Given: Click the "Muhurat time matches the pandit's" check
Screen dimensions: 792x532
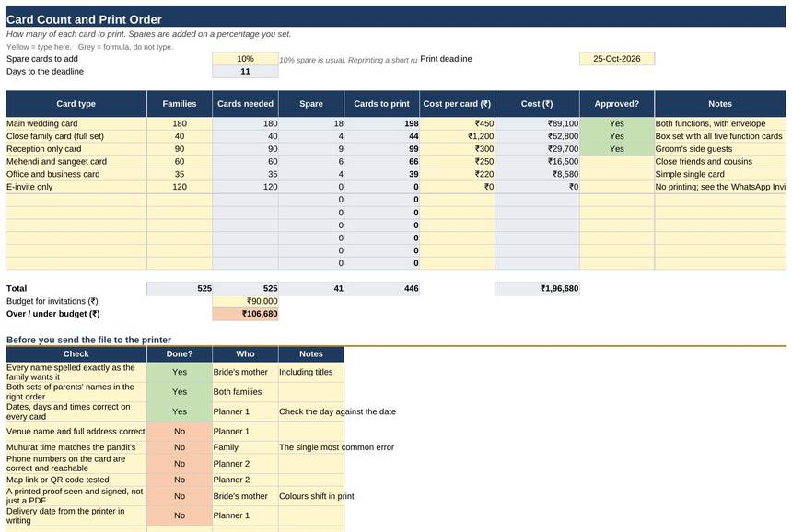Looking at the screenshot, I should (x=76, y=447).
